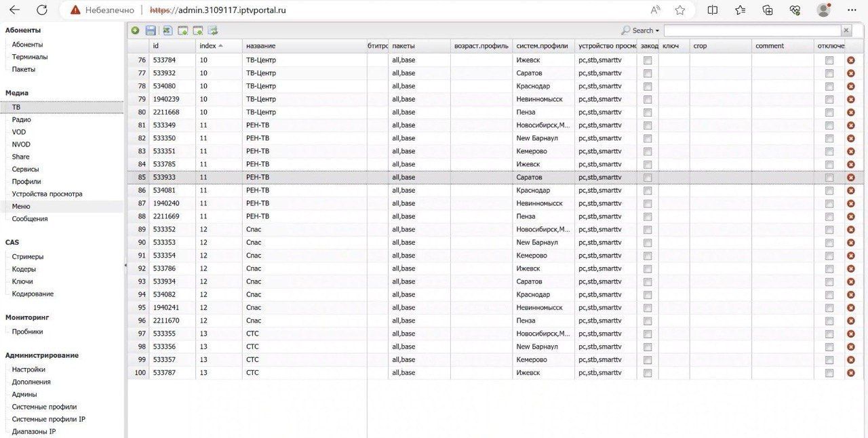Click the browser refresh icon
Image resolution: width=868 pixels, height=438 pixels.
[x=42, y=10]
